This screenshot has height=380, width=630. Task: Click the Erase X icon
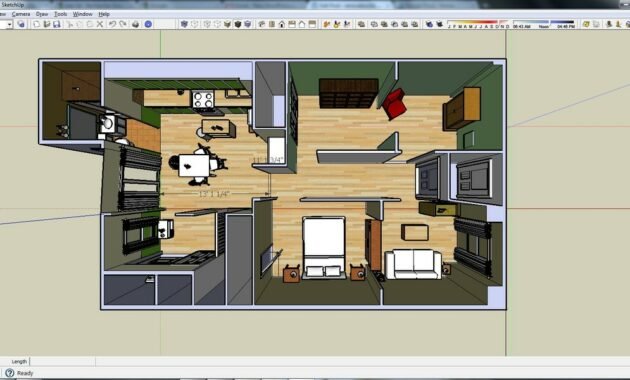pos(100,24)
